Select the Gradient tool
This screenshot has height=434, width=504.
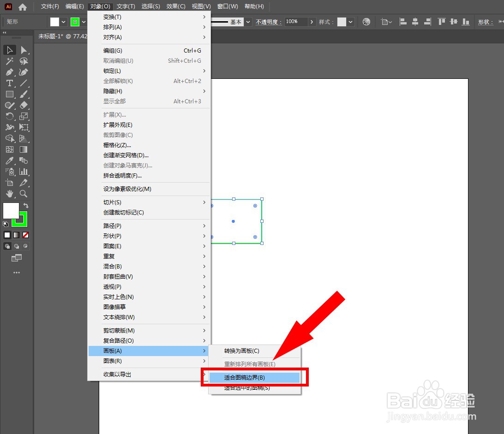[24, 149]
